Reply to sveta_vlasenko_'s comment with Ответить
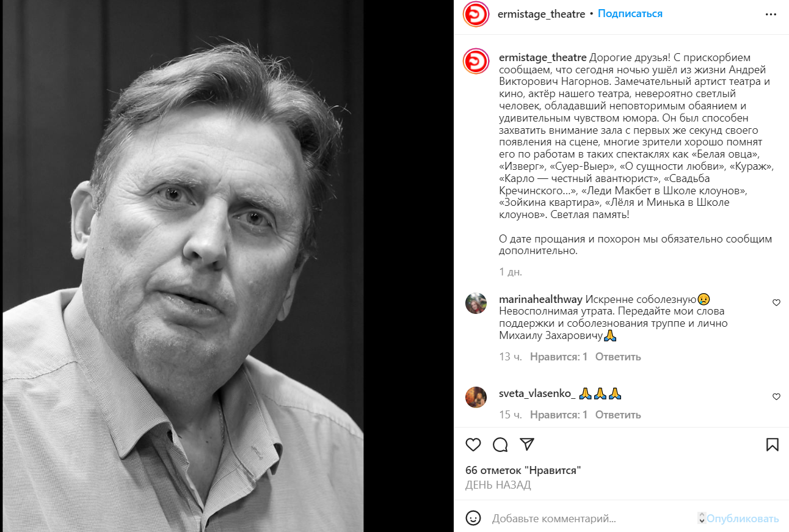The image size is (789, 532). pyautogui.click(x=618, y=415)
